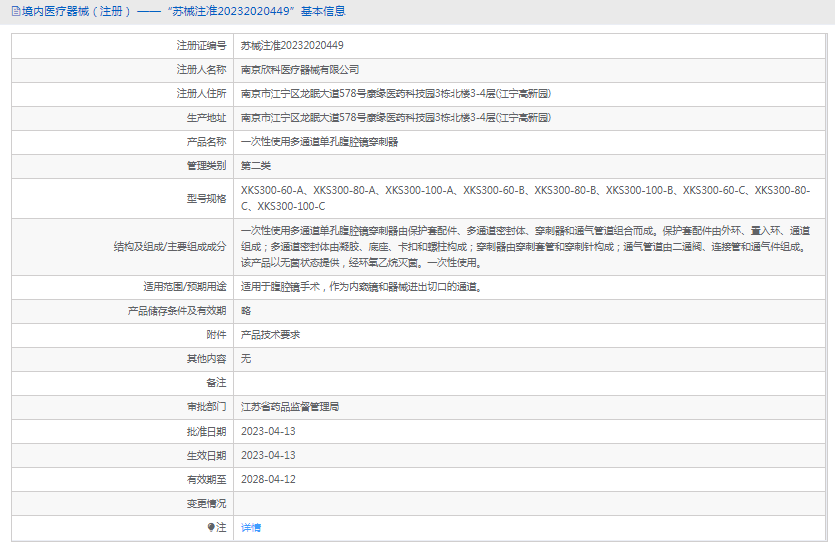Click the 产品储存条件及有效期 row label
This screenshot has height=550, width=835.
coord(177,310)
